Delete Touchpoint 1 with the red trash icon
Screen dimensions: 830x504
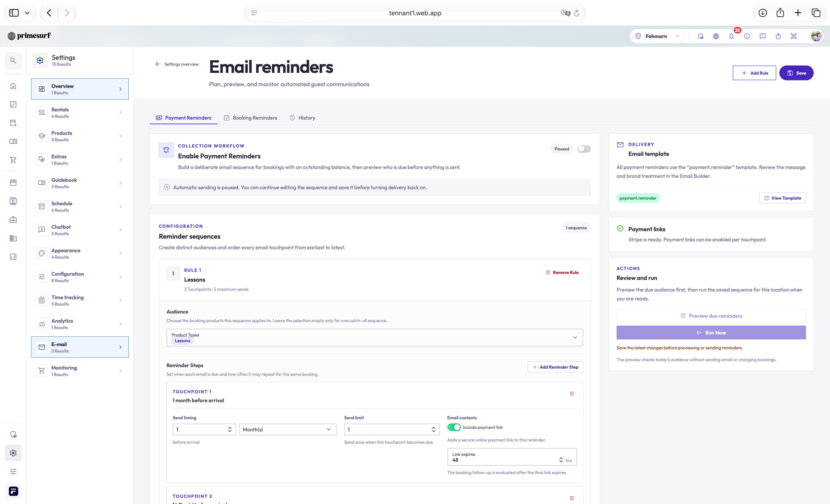[572, 394]
